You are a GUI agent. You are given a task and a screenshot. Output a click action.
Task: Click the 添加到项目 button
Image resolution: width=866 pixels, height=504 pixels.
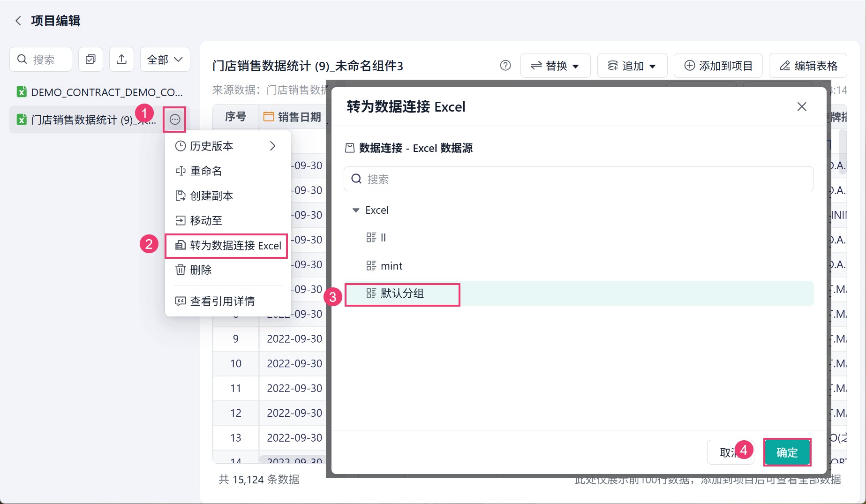(718, 66)
